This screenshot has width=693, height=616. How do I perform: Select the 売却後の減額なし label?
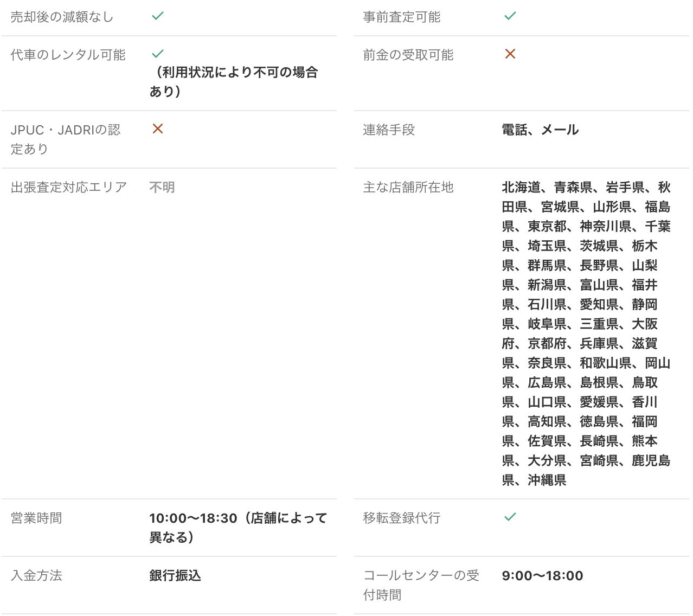(62, 17)
